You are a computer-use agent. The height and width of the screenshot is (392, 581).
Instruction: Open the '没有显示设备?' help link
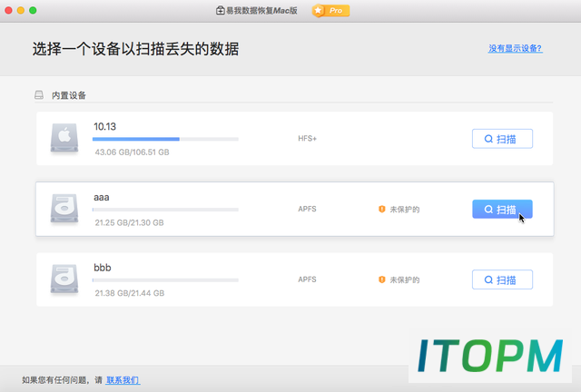pyautogui.click(x=515, y=48)
